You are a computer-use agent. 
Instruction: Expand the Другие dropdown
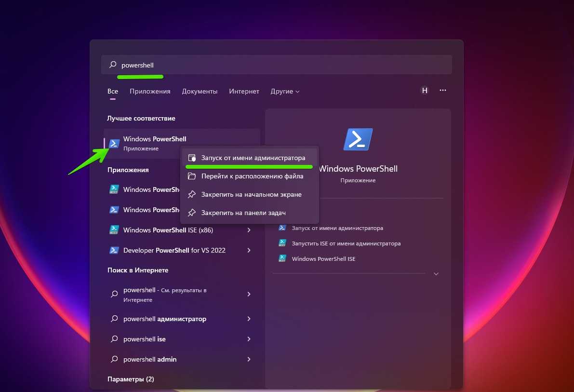click(285, 91)
